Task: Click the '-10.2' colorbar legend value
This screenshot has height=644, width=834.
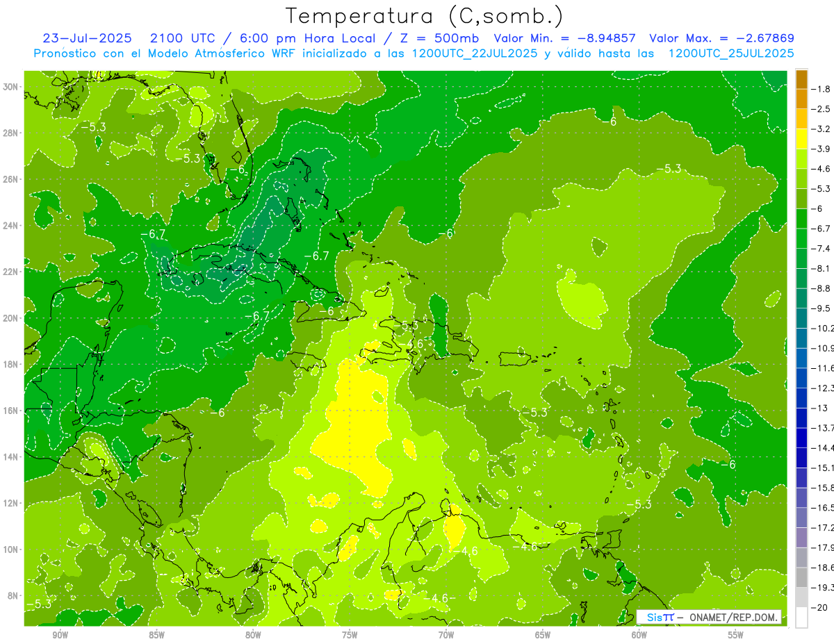Action: (822, 328)
